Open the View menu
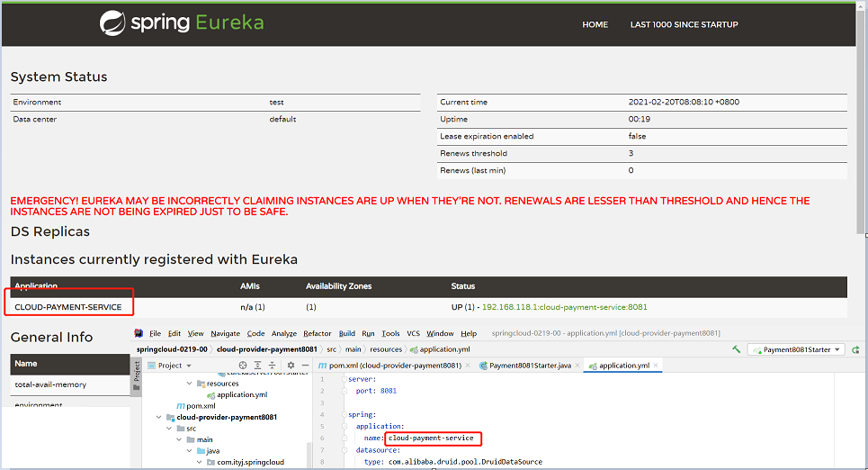Viewport: 868px width, 470px height. point(195,333)
